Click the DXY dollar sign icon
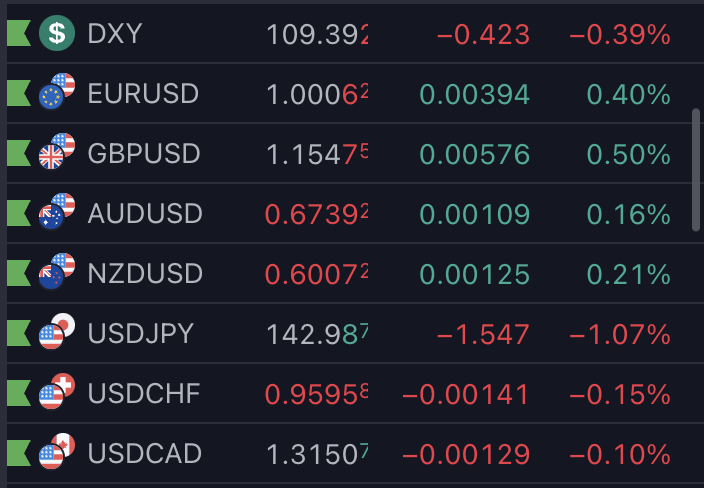This screenshot has width=704, height=488. 57,33
